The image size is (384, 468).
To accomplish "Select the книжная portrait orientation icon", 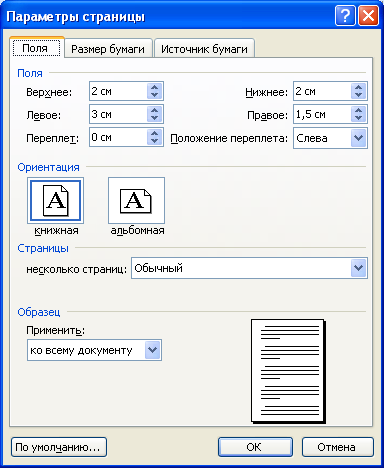I will tap(55, 200).
